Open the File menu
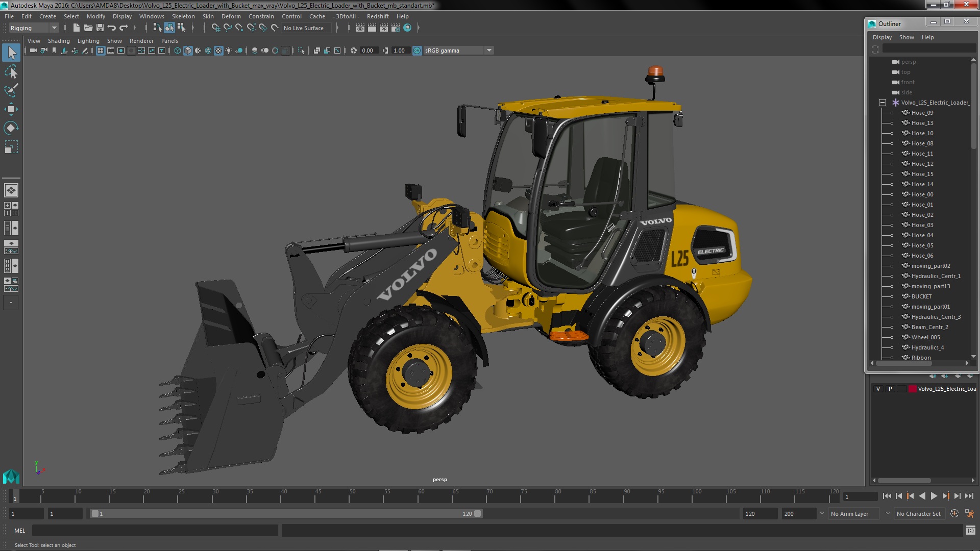 pyautogui.click(x=9, y=16)
